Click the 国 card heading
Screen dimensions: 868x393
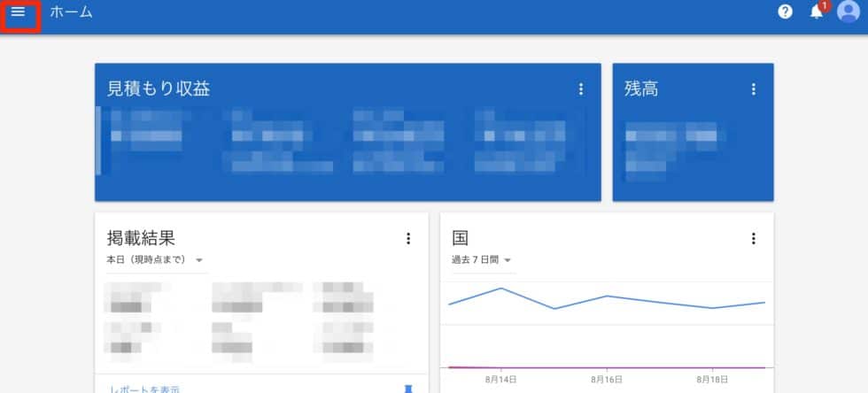click(x=460, y=239)
